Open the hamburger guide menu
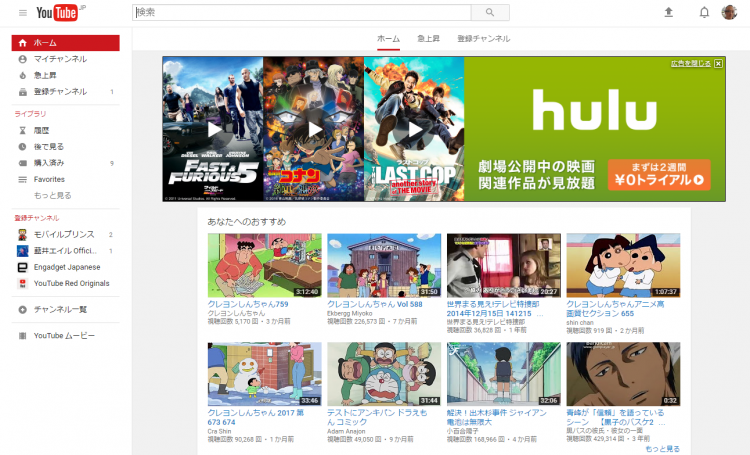 [x=22, y=13]
